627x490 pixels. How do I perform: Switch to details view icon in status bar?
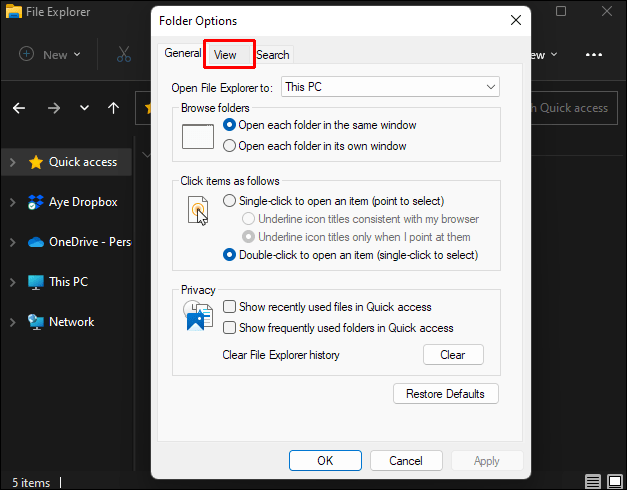click(593, 482)
